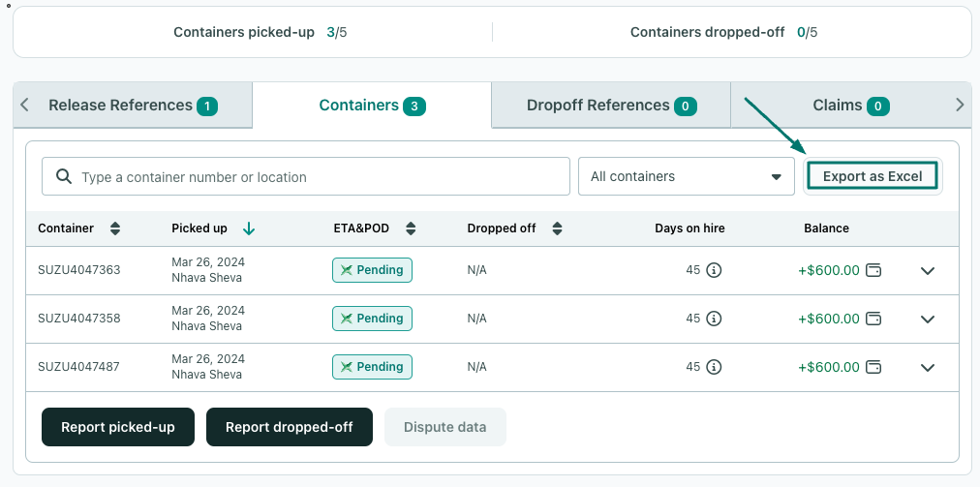This screenshot has width=980, height=487.
Task: Open wallet icon for SUZU4047363 balance
Action: pos(873,270)
